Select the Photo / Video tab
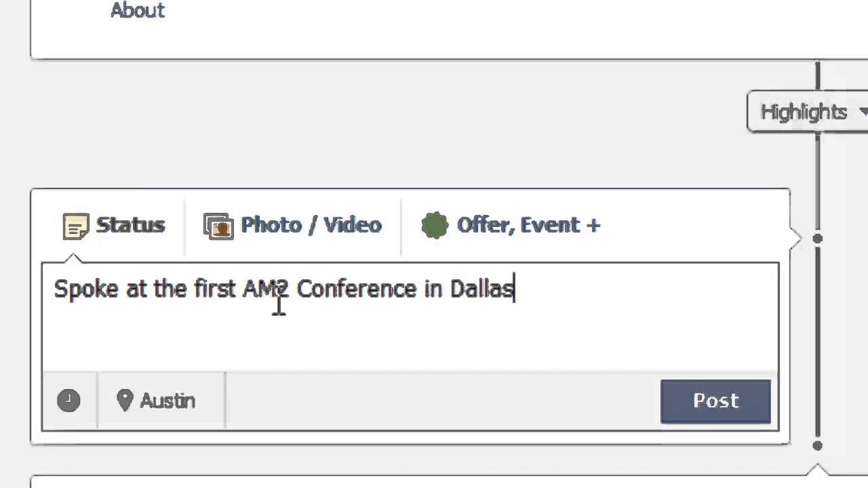 (311, 225)
